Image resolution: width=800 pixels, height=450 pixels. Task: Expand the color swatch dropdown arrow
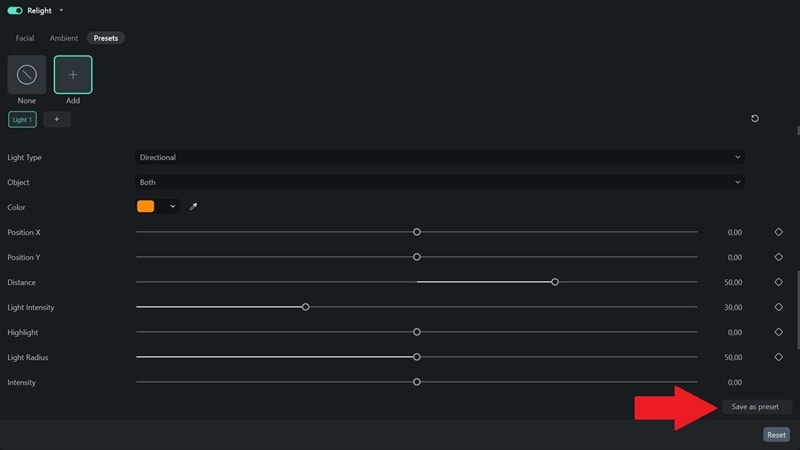click(x=173, y=207)
